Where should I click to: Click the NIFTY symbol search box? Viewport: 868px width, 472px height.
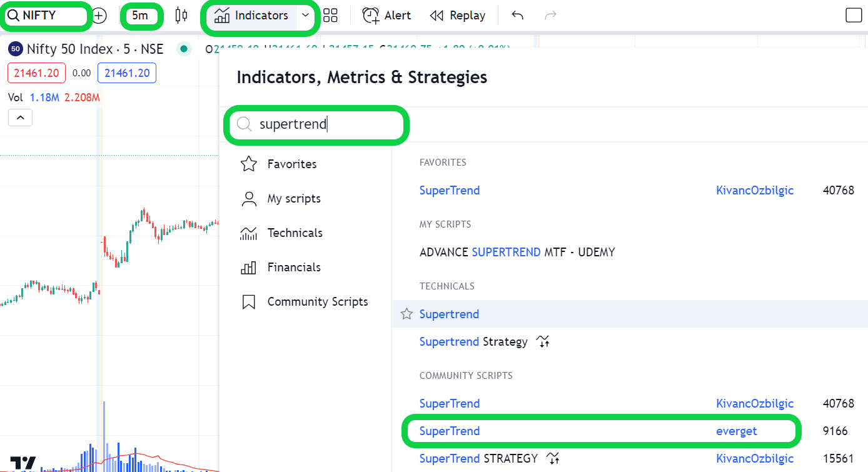coord(46,16)
